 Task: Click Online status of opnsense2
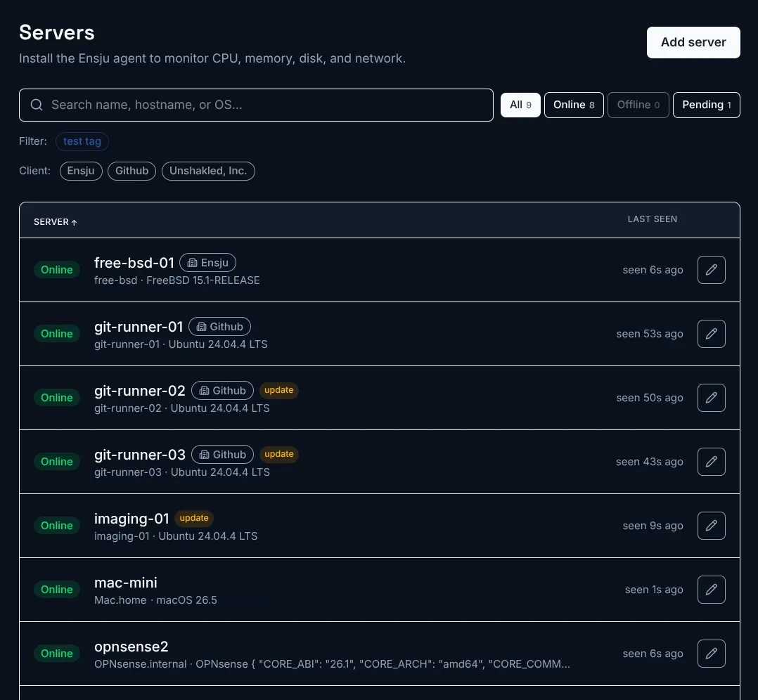tap(56, 654)
